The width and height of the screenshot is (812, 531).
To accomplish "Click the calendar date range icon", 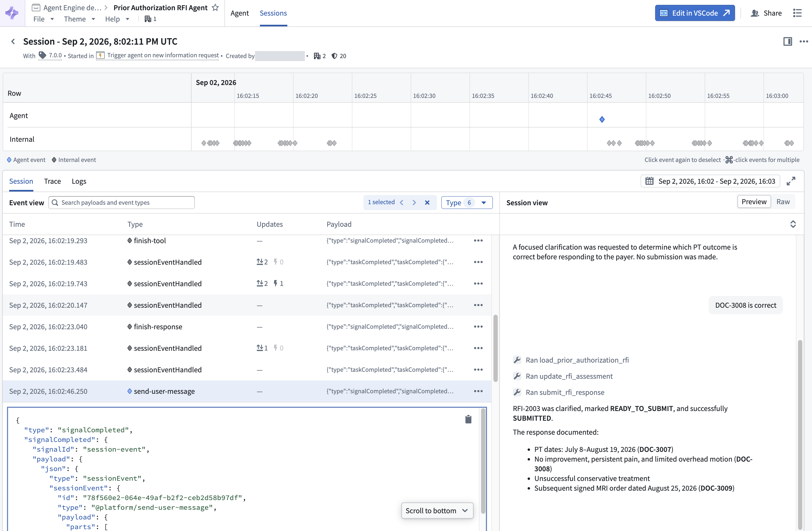I will point(649,181).
